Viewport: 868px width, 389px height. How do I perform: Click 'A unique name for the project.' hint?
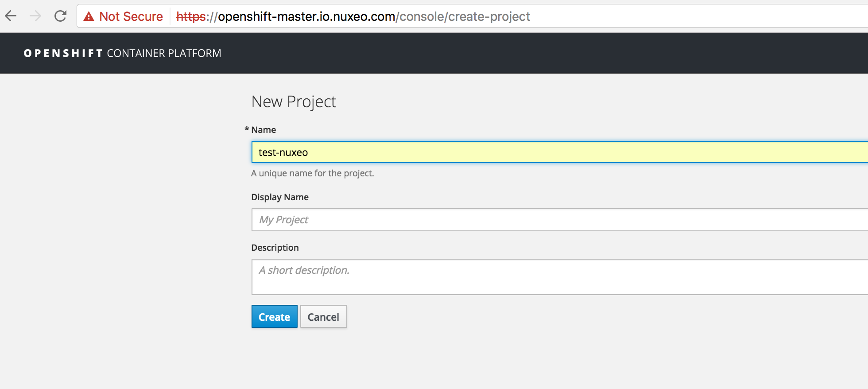[313, 173]
